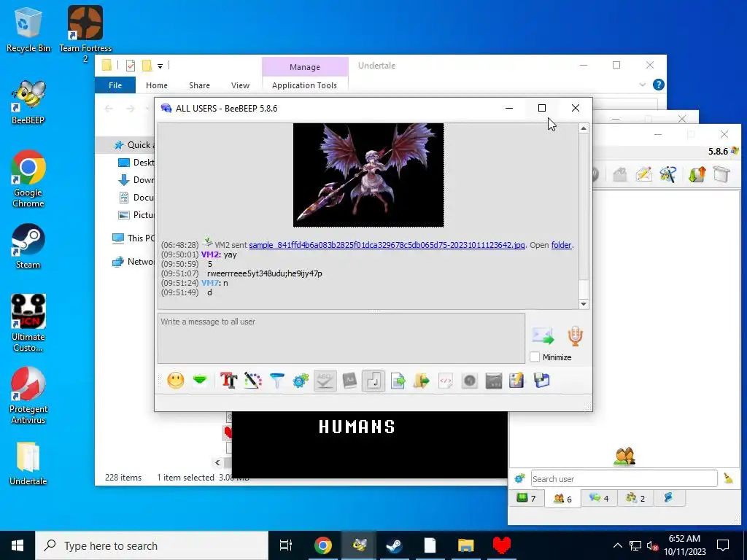Image resolution: width=747 pixels, height=560 pixels.
Task: Click the two users group icon
Action: tap(624, 456)
